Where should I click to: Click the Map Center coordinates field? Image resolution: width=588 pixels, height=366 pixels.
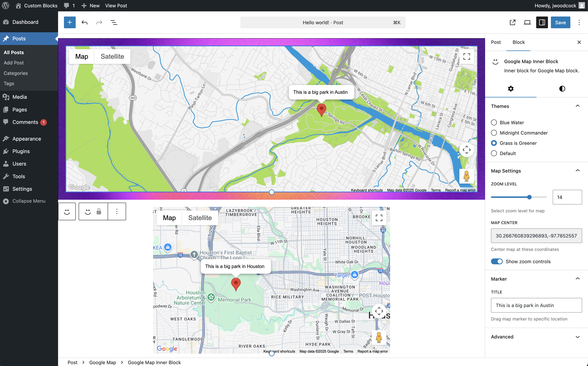click(536, 236)
